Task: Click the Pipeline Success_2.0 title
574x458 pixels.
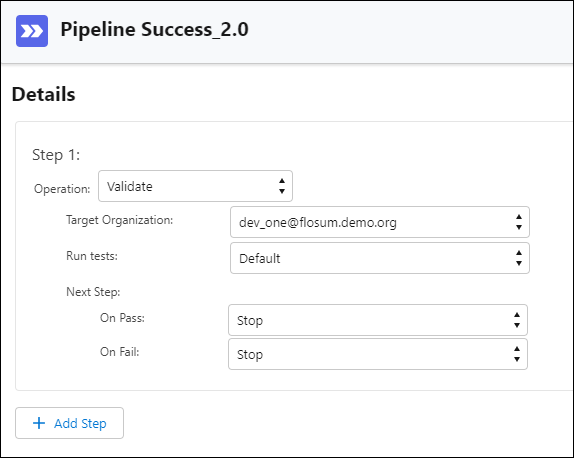Action: (154, 29)
